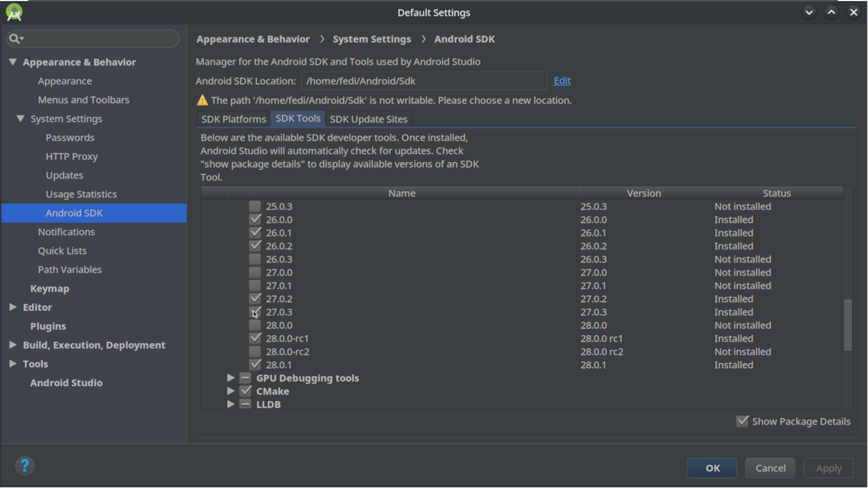Screen dimensions: 868x488
Task: Open Notifications settings
Action: [66, 232]
